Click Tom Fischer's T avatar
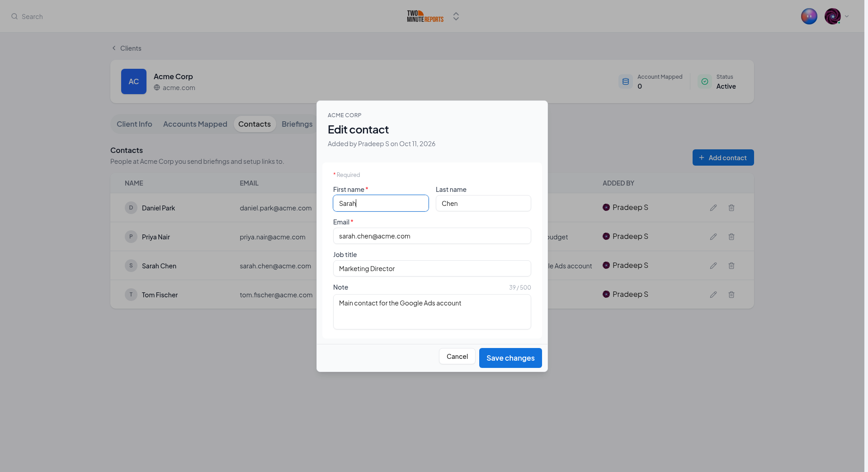This screenshot has height=472, width=868. (131, 295)
